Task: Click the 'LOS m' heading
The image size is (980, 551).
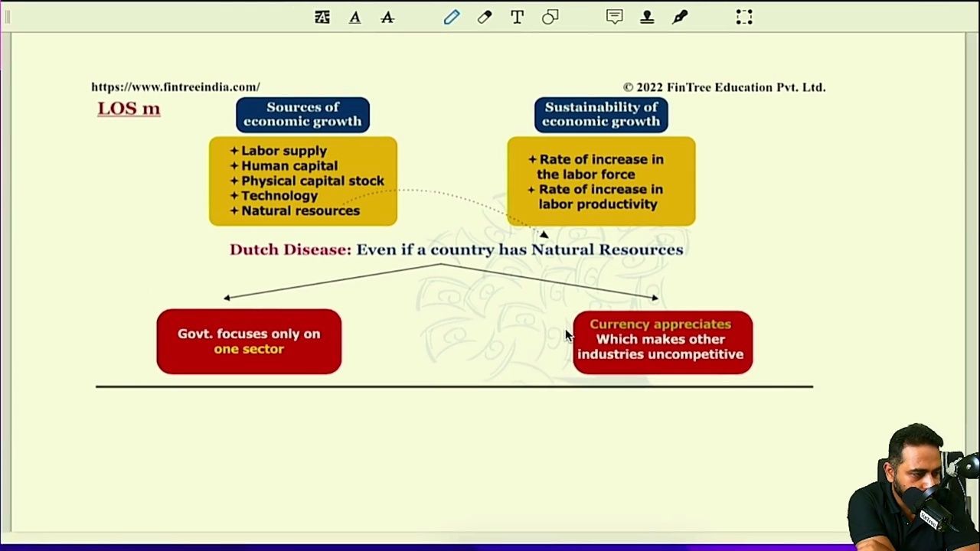Action: [129, 109]
